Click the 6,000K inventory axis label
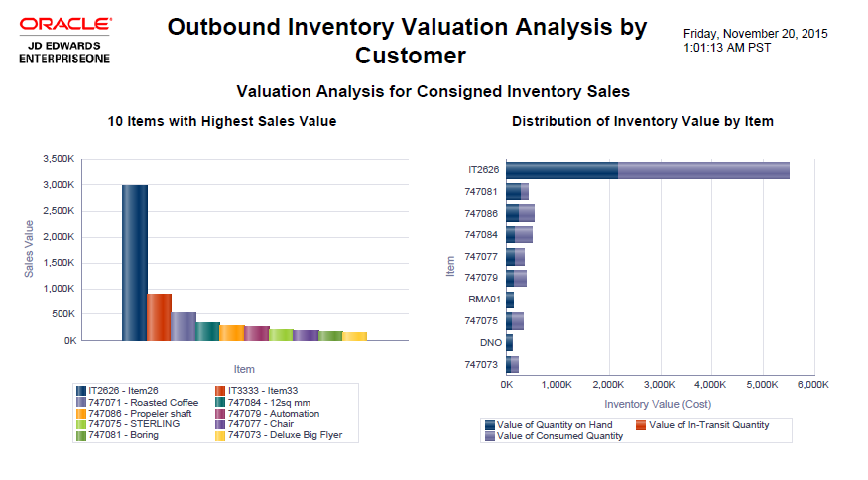 coord(813,385)
